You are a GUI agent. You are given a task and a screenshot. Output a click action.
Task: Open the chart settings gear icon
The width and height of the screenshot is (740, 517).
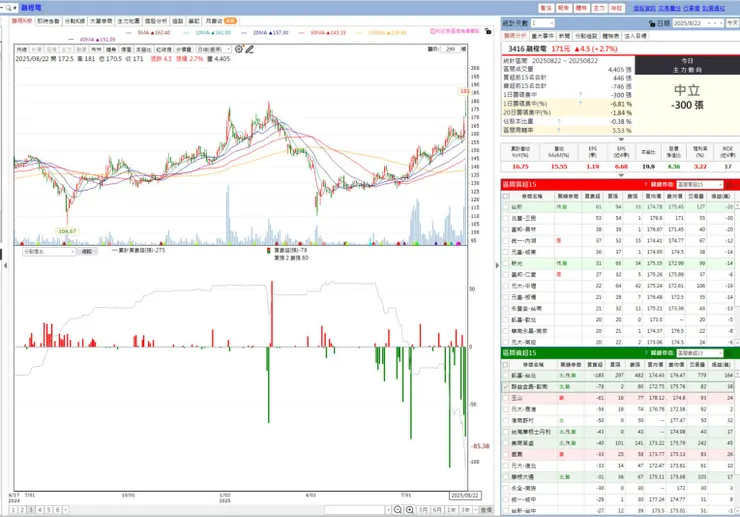pos(239,49)
